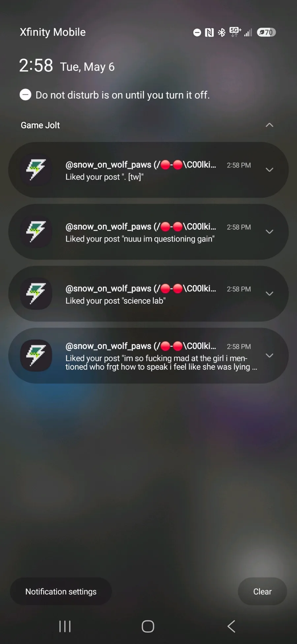Tap Game Jolt icon on "science lab" notification
Screen dimensions: 297x644
pos(36,294)
